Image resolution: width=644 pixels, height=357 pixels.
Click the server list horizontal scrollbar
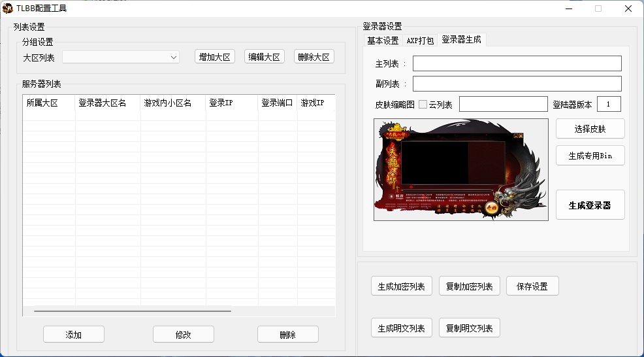133,311
